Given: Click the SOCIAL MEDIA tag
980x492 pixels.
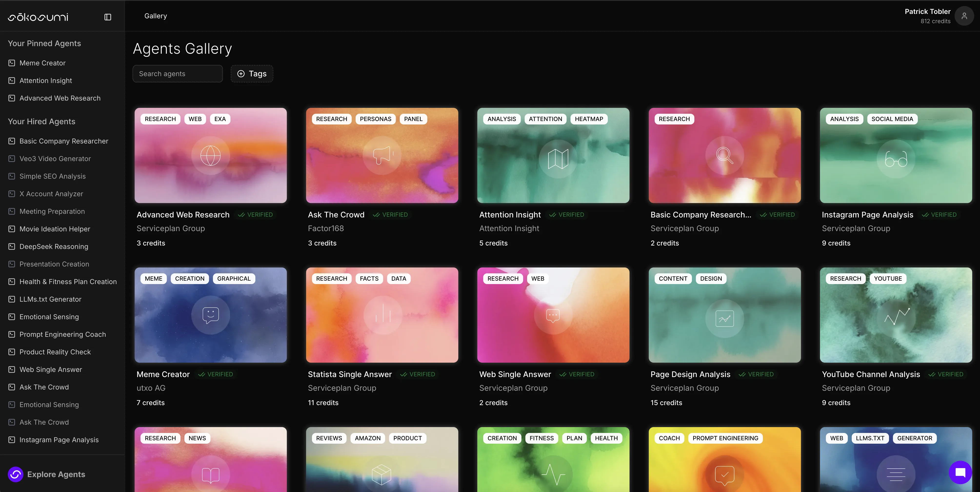Looking at the screenshot, I should 892,119.
